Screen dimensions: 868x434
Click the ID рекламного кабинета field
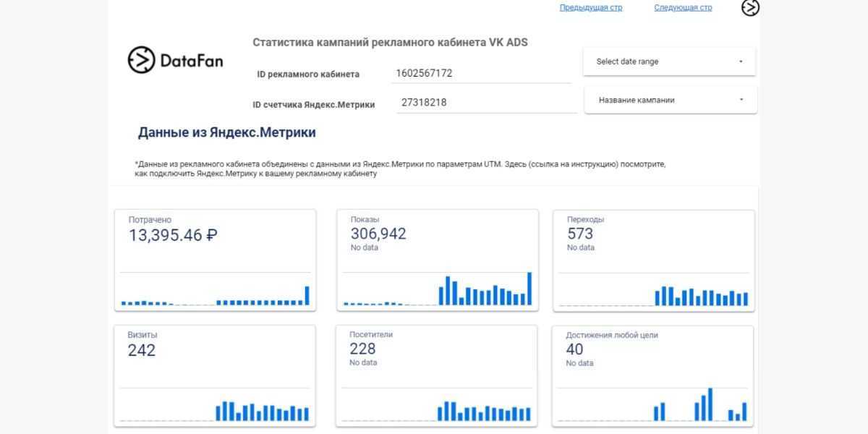pyautogui.click(x=480, y=73)
